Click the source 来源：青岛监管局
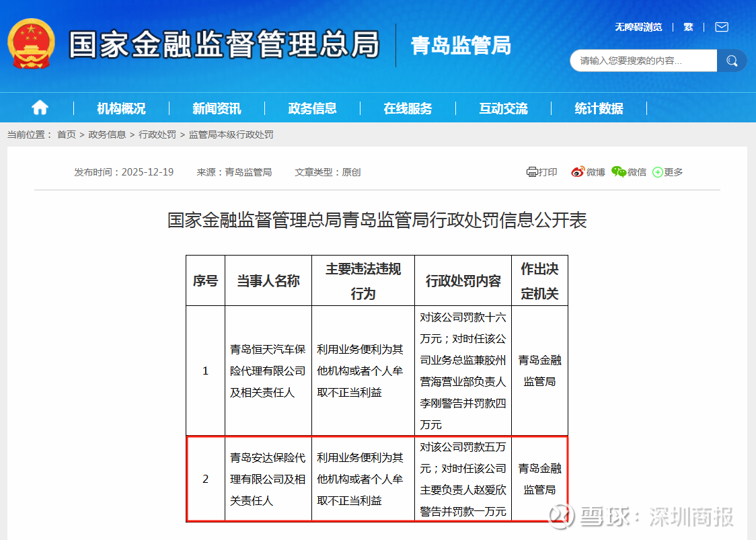Screen dimensions: 756x540 coord(234,172)
